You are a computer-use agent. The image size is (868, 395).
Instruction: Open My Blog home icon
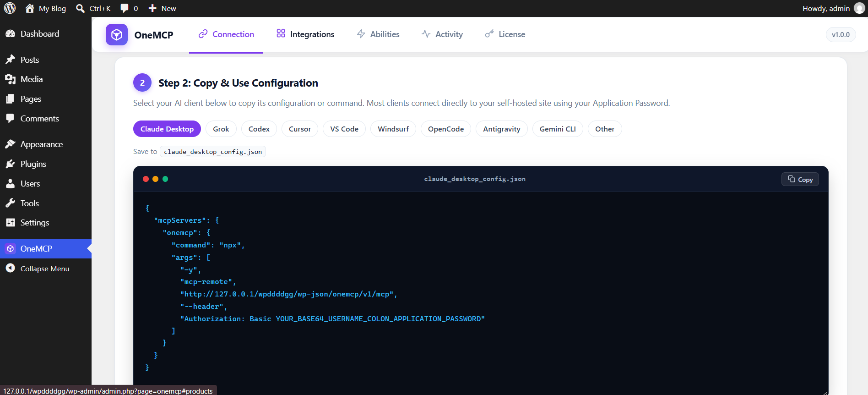tap(30, 8)
